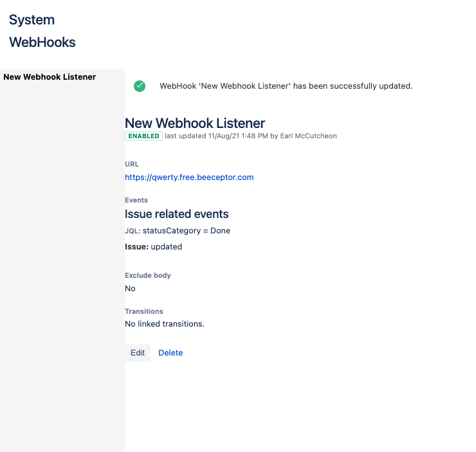Click the 'No linked transitions.' text

click(165, 324)
